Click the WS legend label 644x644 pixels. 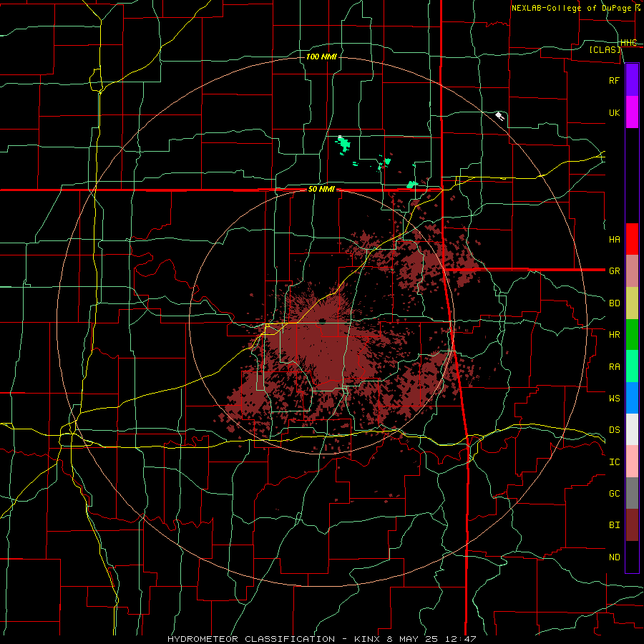615,398
